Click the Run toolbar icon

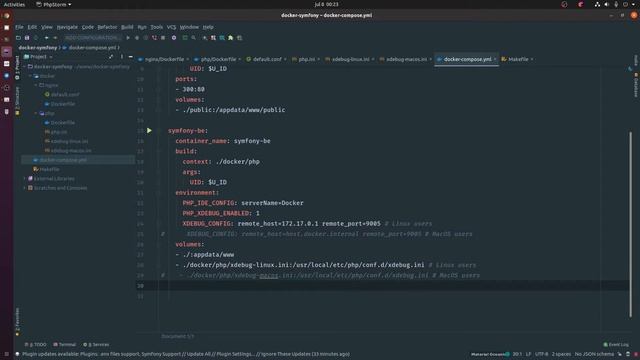click(128, 38)
